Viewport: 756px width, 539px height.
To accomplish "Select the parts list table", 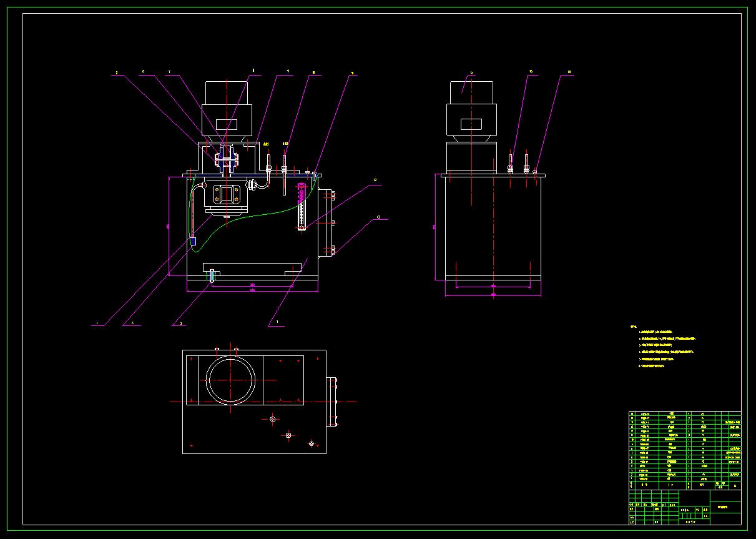I will point(685,450).
